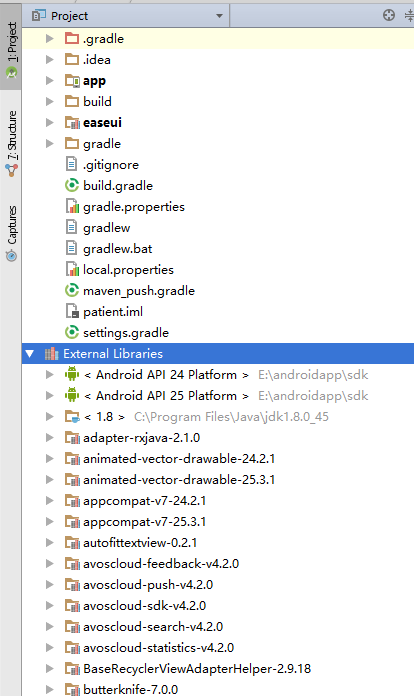Click the gradlew.bat file icon
This screenshot has height=696, width=414.
71,248
